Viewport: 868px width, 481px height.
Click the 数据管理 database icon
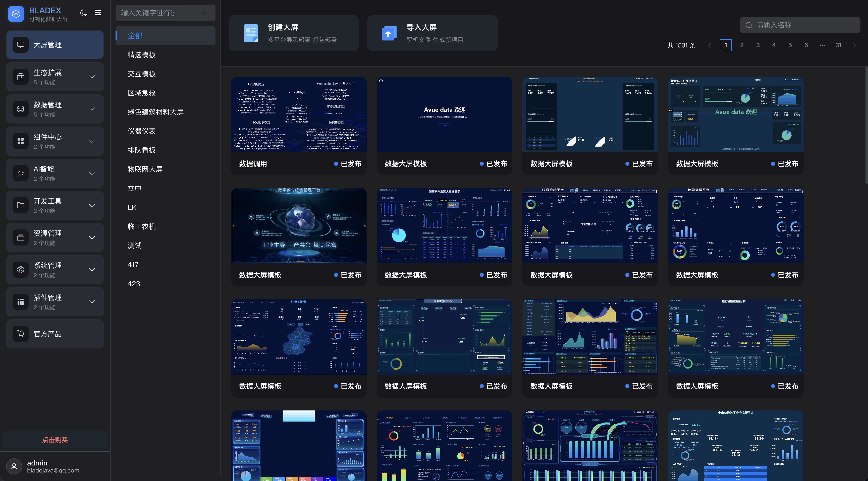tap(21, 109)
